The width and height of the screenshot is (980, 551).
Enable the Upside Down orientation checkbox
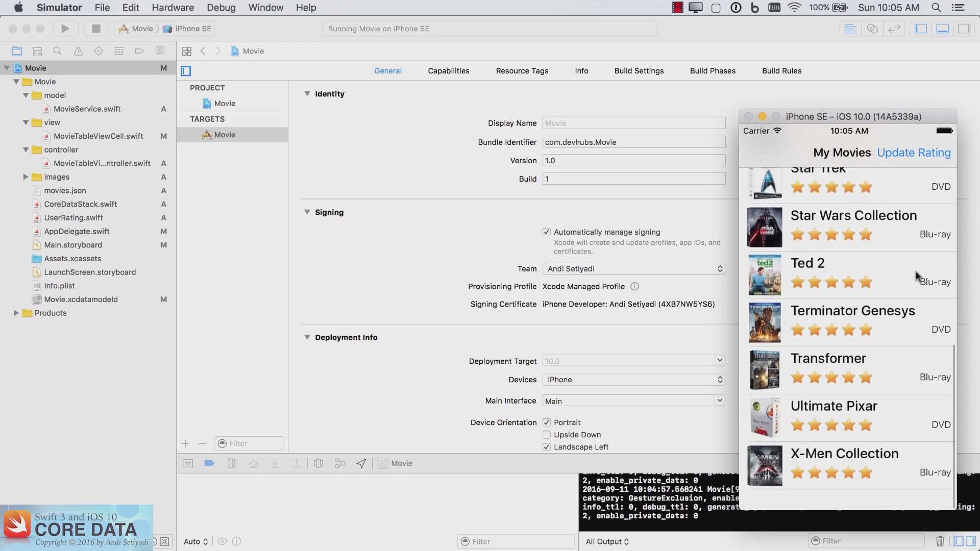pyautogui.click(x=547, y=435)
